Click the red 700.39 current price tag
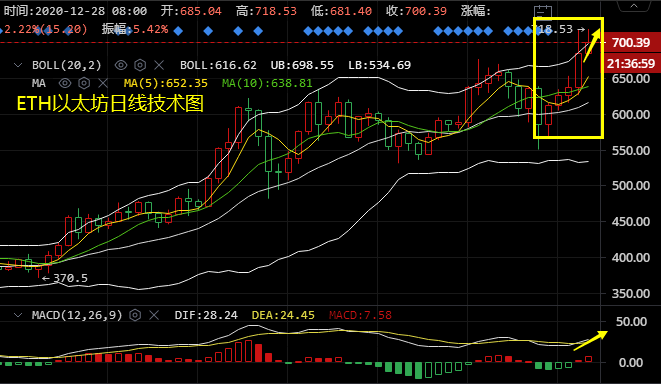 (631, 43)
